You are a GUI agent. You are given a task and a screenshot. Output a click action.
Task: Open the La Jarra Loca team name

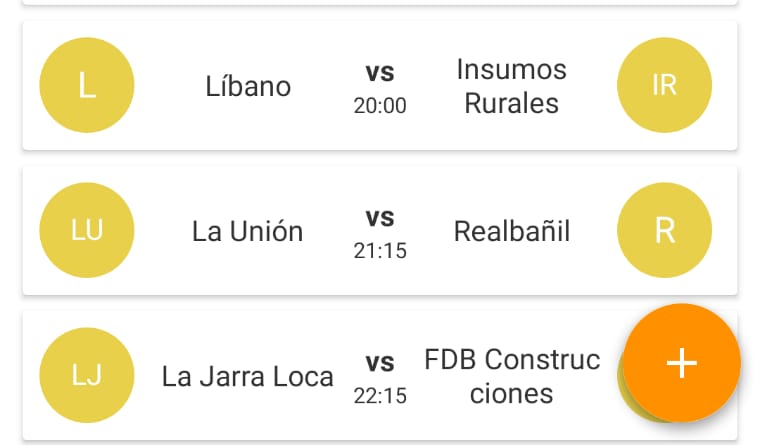(x=248, y=377)
